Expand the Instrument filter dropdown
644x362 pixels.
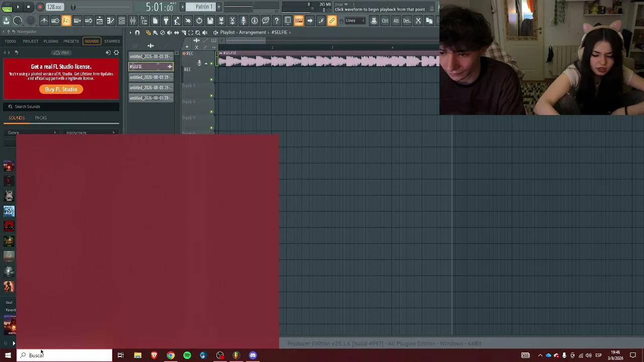91,133
